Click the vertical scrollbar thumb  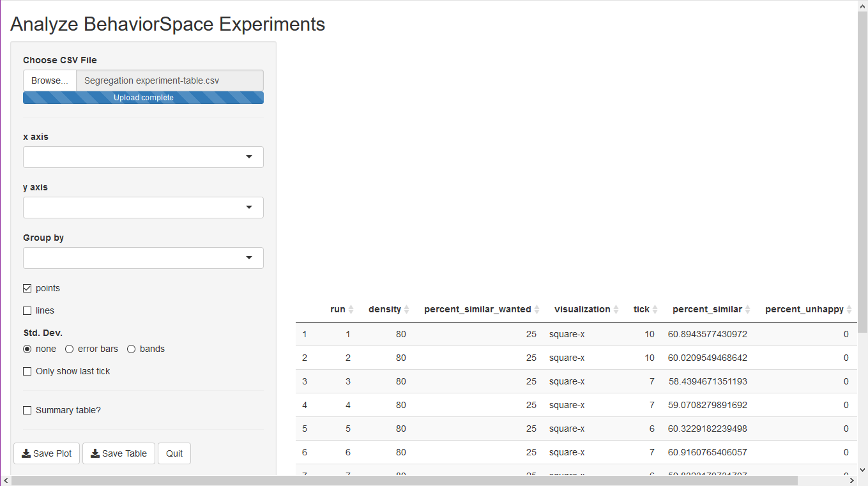click(862, 172)
